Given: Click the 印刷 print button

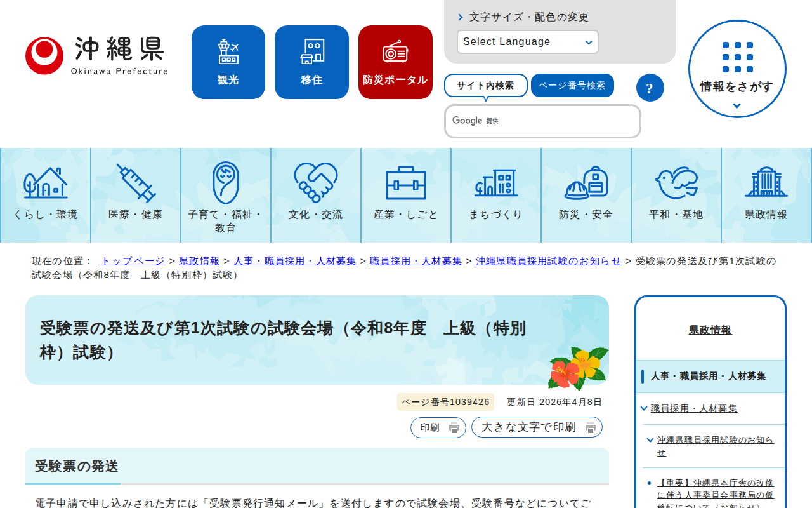Looking at the screenshot, I should tap(438, 427).
